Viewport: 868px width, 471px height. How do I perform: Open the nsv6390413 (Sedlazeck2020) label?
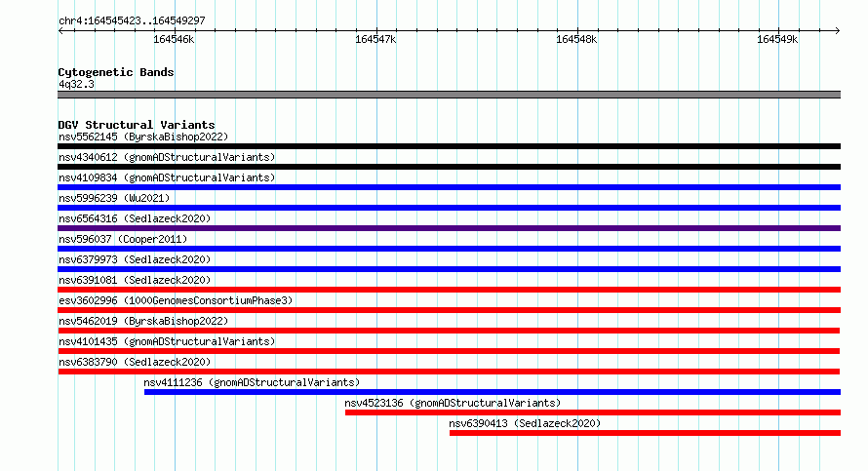525,423
